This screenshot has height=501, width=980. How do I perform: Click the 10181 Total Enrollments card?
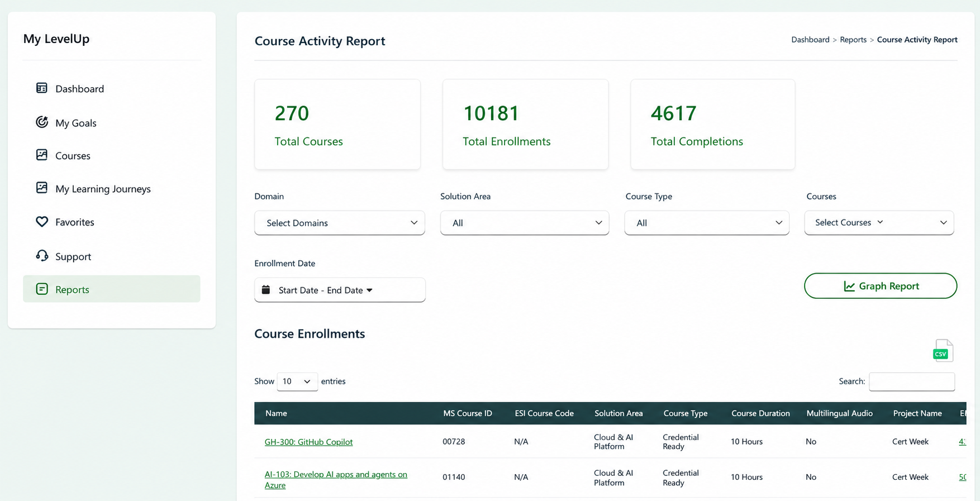pyautogui.click(x=525, y=124)
